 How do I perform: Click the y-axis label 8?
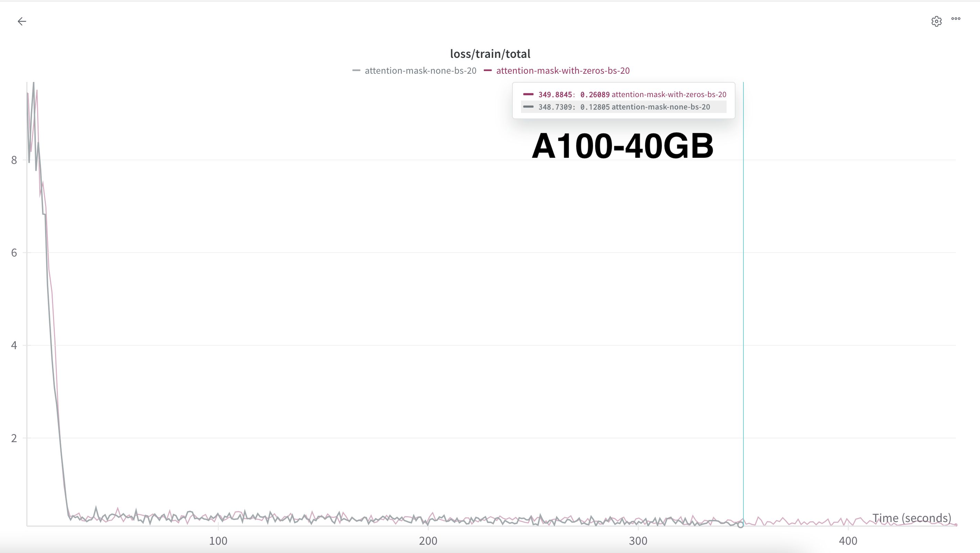point(14,160)
